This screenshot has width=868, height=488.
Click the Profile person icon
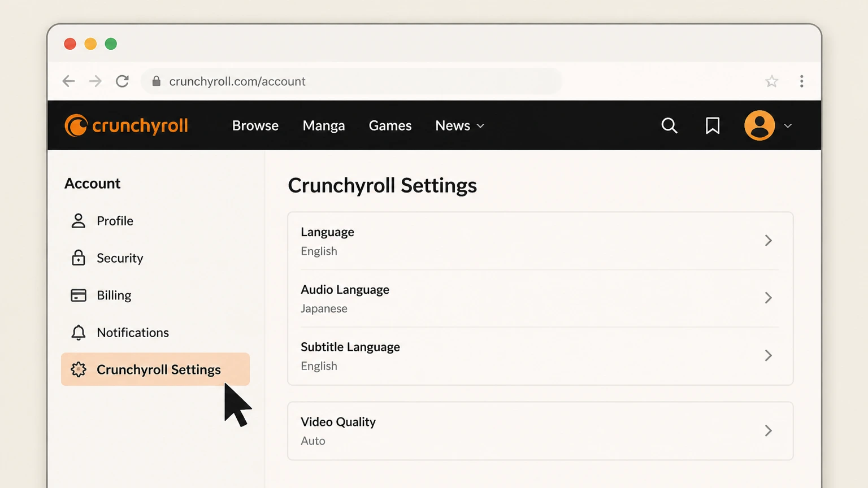click(x=79, y=221)
